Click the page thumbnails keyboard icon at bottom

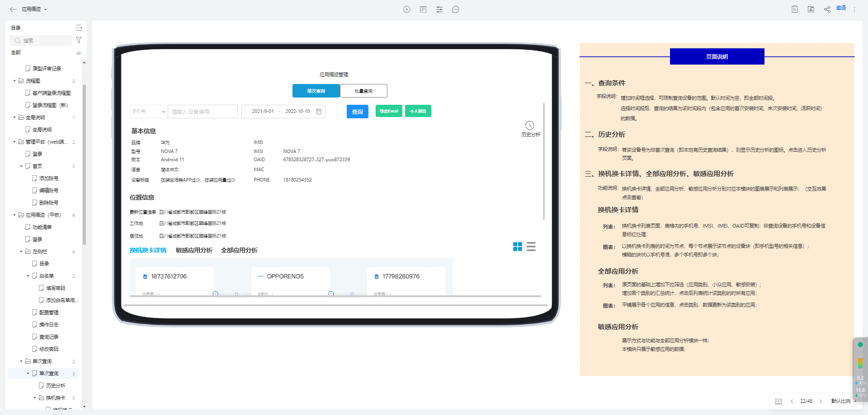[x=778, y=401]
